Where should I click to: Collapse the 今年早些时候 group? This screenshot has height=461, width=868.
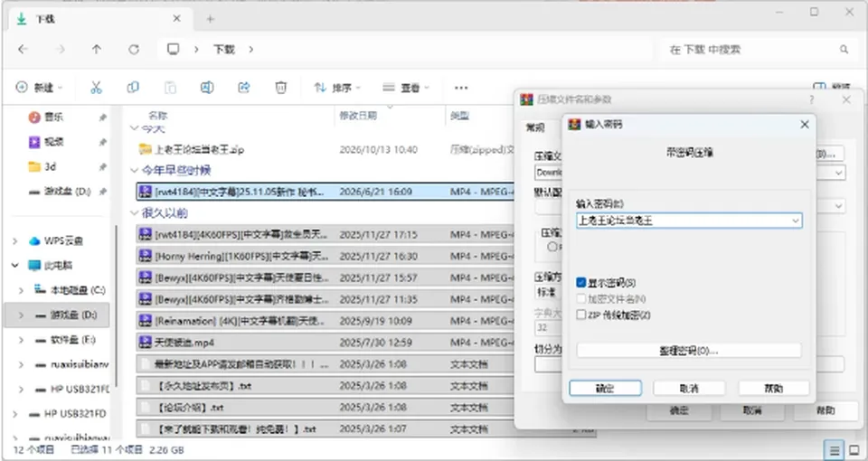(134, 171)
